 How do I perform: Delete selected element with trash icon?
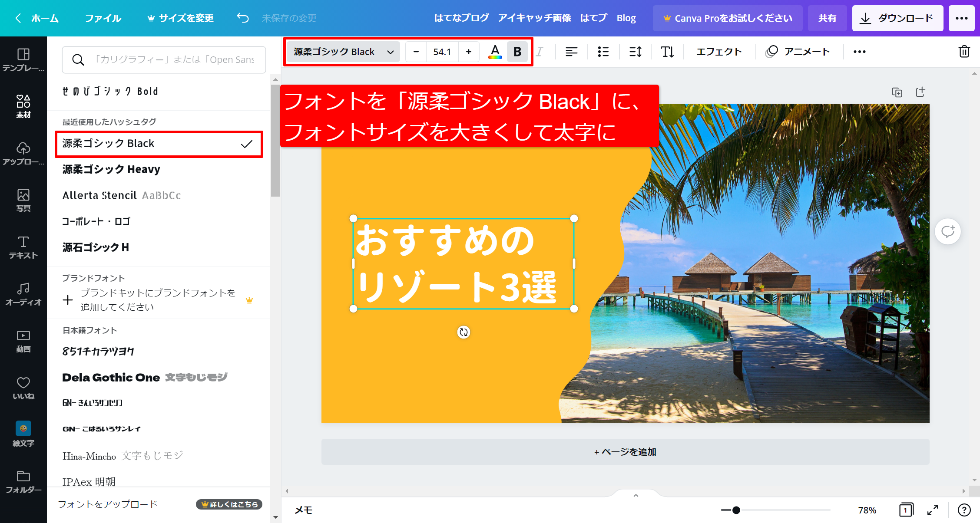click(964, 52)
